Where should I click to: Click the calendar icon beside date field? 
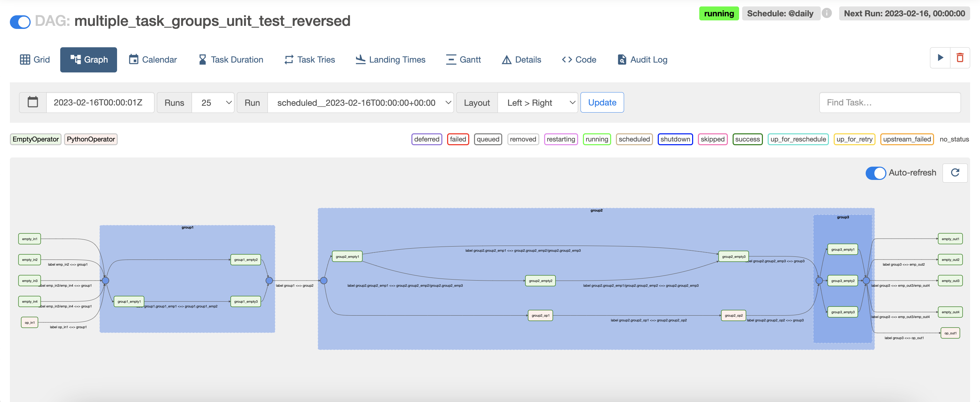[x=33, y=102]
